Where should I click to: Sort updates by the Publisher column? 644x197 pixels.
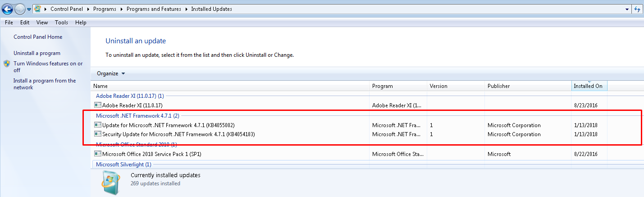click(499, 86)
